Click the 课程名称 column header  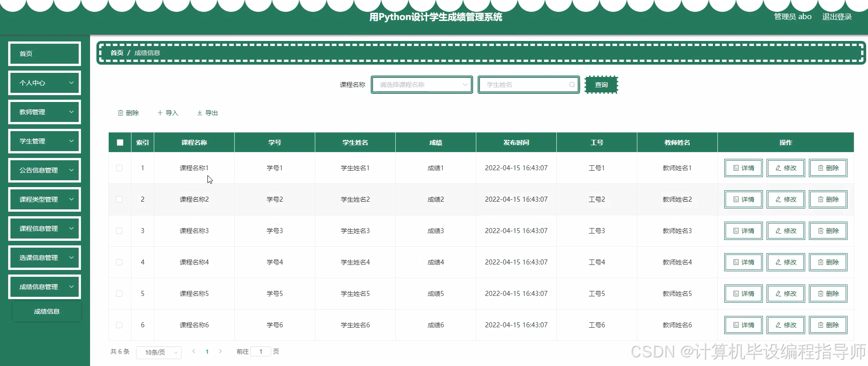(194, 142)
